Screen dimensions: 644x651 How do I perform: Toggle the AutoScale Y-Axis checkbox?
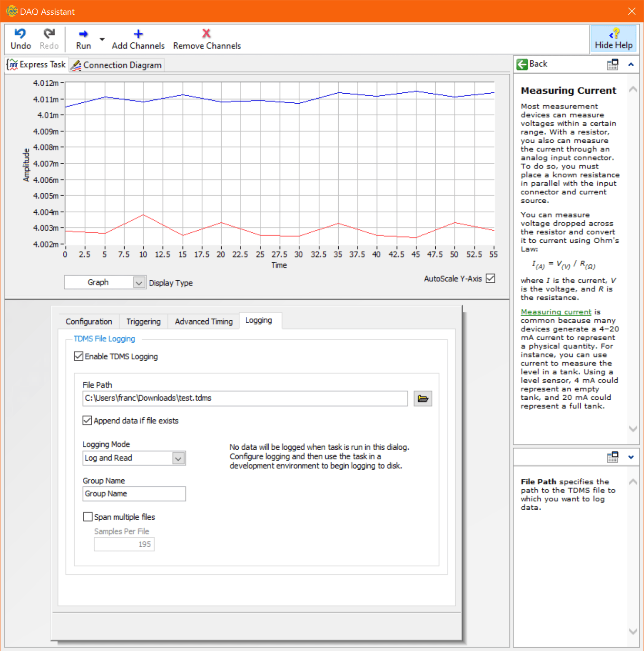[490, 278]
